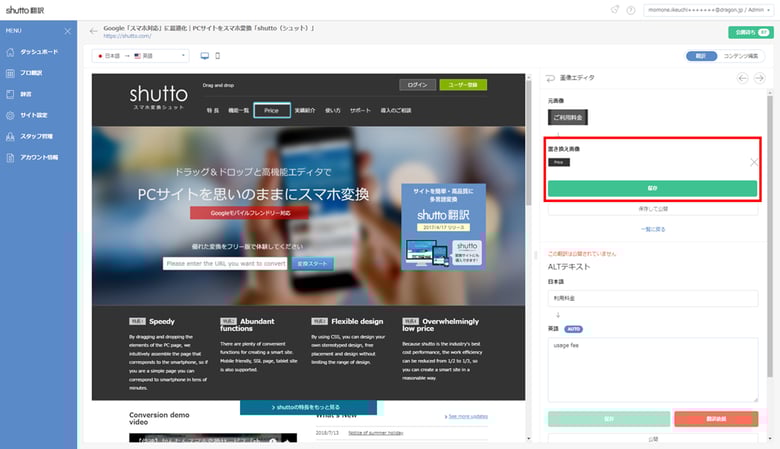Open the https://shutto.com/ link under the title
Viewport: 780px width, 449px height.
click(127, 36)
